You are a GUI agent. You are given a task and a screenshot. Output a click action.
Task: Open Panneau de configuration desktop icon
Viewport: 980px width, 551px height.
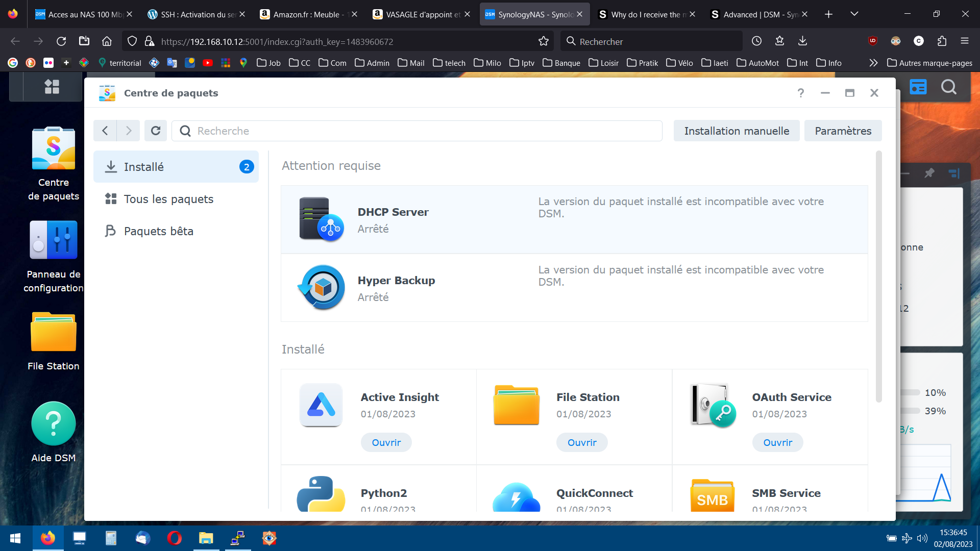point(54,240)
